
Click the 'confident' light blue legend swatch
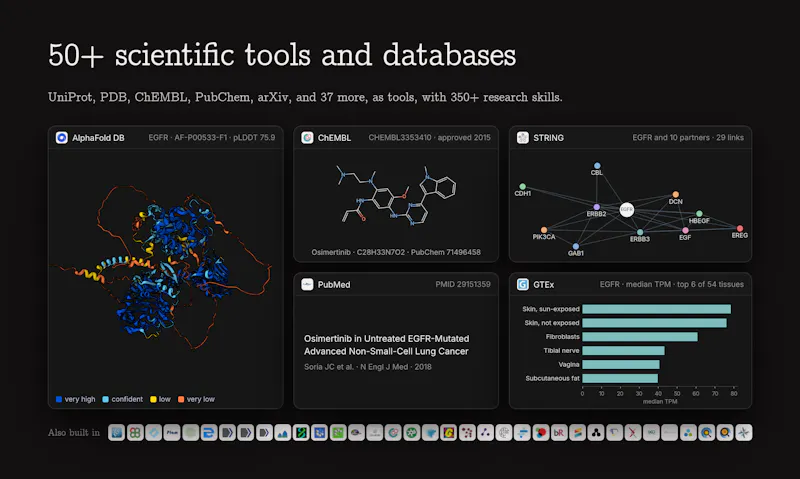point(106,399)
